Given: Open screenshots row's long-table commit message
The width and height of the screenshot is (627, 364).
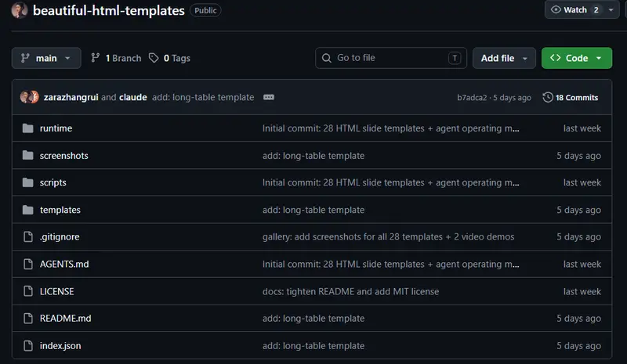Looking at the screenshot, I should pos(313,156).
